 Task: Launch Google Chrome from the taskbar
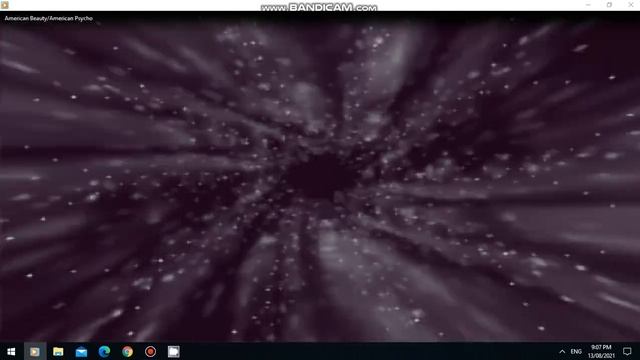pos(127,351)
